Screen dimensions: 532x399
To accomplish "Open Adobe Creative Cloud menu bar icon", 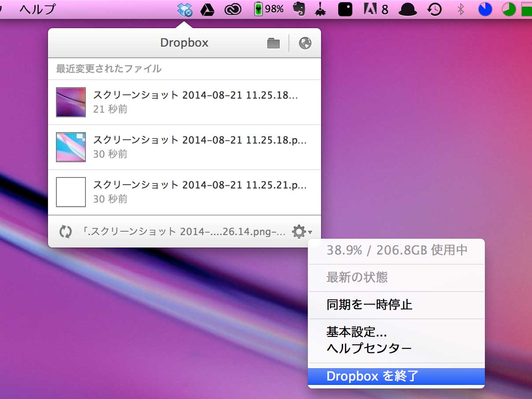I will coord(233,9).
